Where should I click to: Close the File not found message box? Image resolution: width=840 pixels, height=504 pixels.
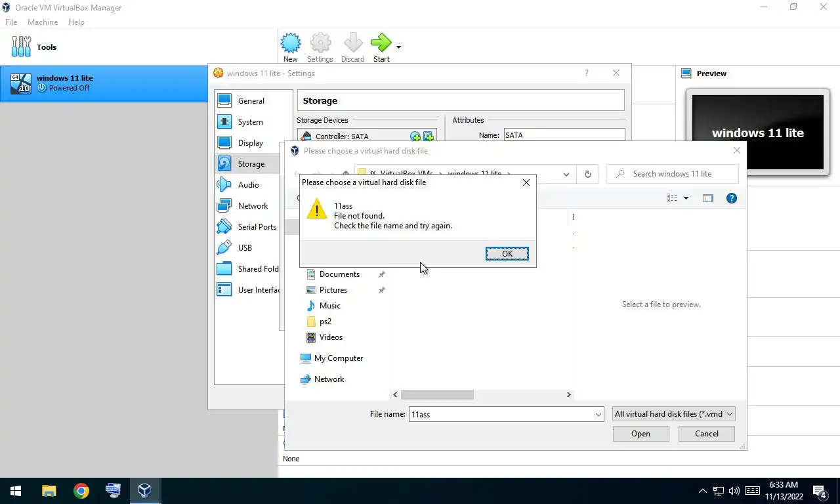coord(526,182)
